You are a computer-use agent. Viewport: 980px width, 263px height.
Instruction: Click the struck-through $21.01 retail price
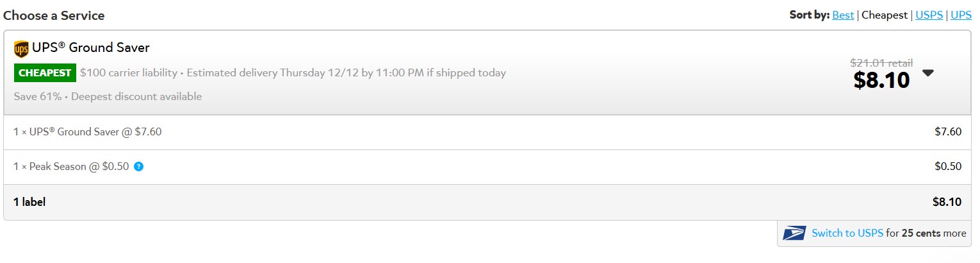pos(881,63)
